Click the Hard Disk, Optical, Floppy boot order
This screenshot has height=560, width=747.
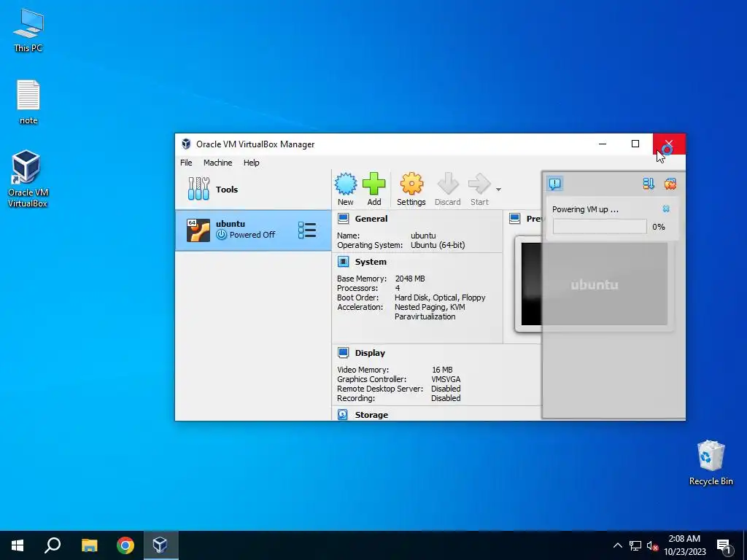pyautogui.click(x=440, y=297)
